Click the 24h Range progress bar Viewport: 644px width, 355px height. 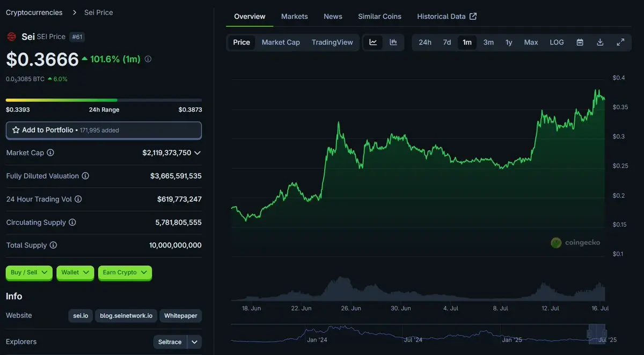pyautogui.click(x=104, y=100)
